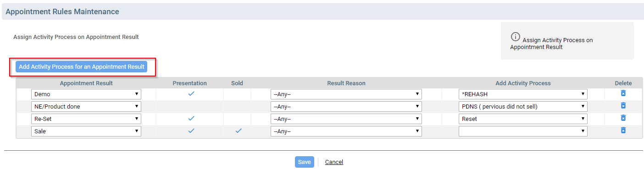644x175 pixels.
Task: Click Presentation checkmark in Sale row
Action: click(191, 131)
